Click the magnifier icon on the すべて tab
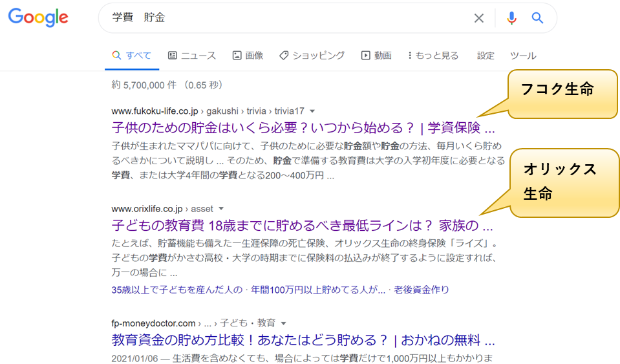 tap(116, 56)
